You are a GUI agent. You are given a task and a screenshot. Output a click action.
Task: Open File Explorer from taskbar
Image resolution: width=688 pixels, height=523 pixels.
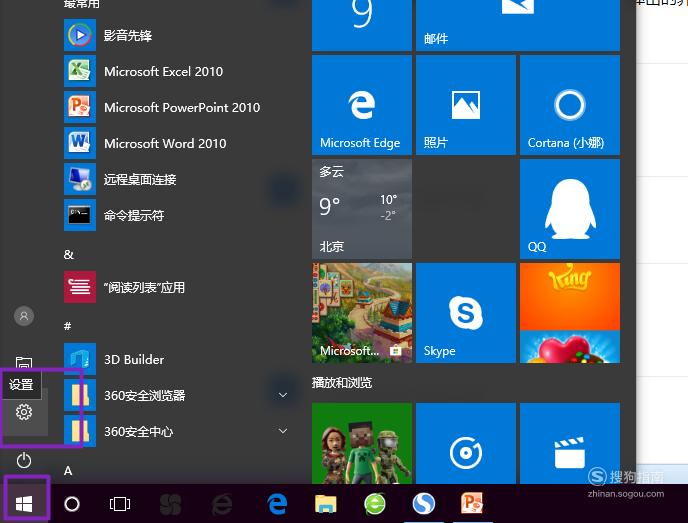point(326,504)
